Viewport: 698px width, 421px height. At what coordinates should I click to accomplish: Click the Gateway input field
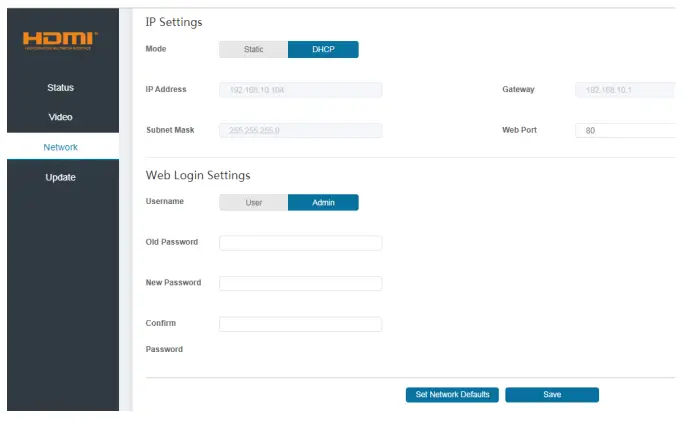[x=626, y=90]
